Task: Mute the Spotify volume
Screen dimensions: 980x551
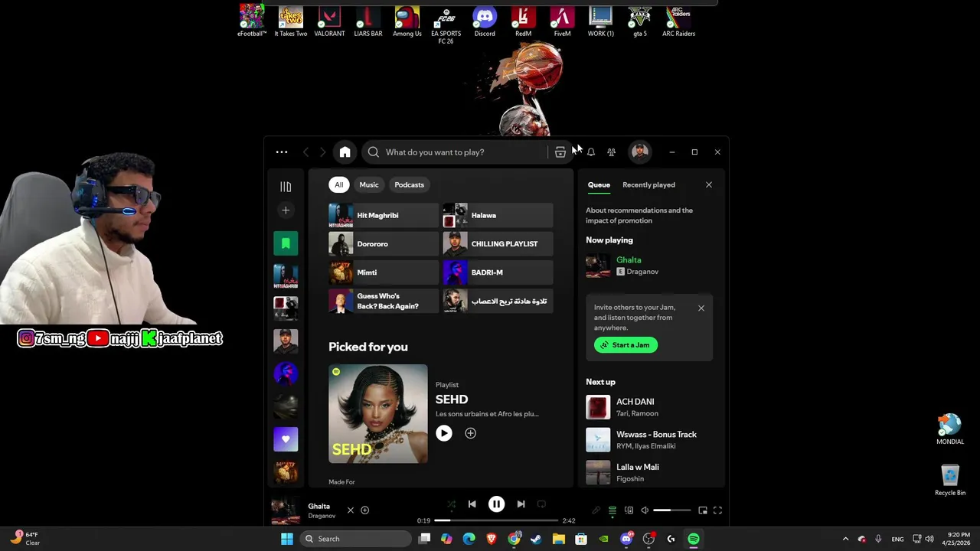Action: click(645, 510)
